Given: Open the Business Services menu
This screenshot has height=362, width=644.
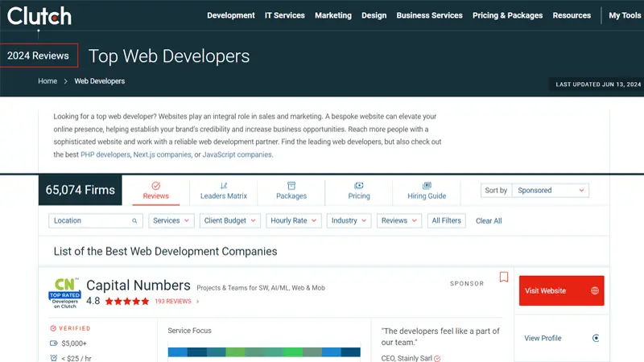Looking at the screenshot, I should pyautogui.click(x=429, y=15).
